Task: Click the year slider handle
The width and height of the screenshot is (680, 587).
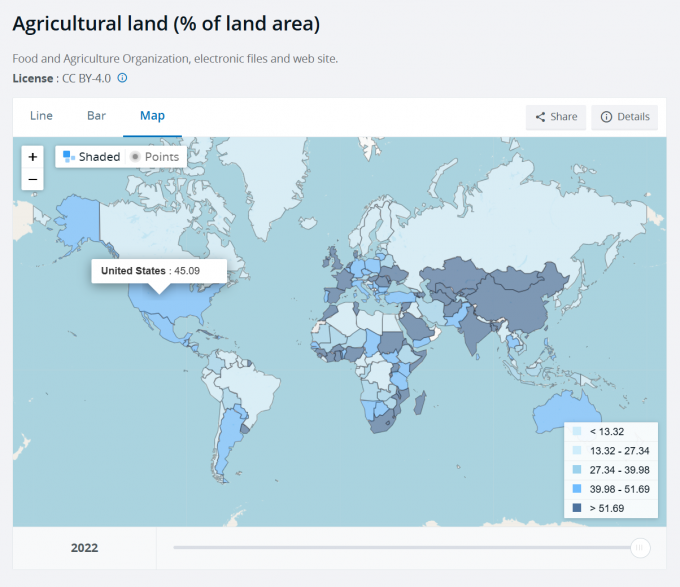Action: (640, 547)
